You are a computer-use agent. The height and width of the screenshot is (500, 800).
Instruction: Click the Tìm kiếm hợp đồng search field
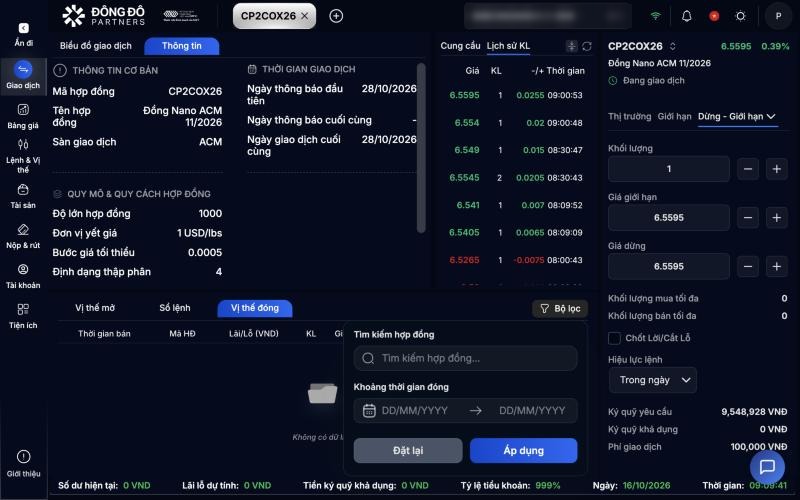465,358
